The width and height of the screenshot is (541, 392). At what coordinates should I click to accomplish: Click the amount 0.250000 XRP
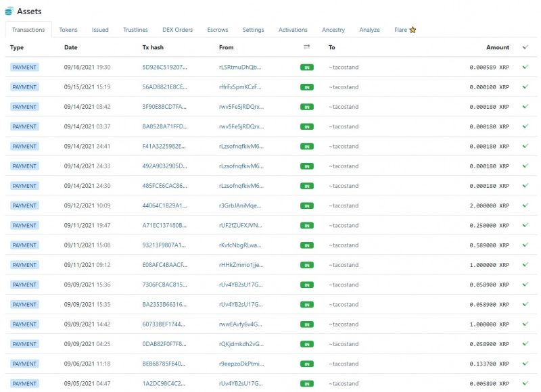point(489,226)
